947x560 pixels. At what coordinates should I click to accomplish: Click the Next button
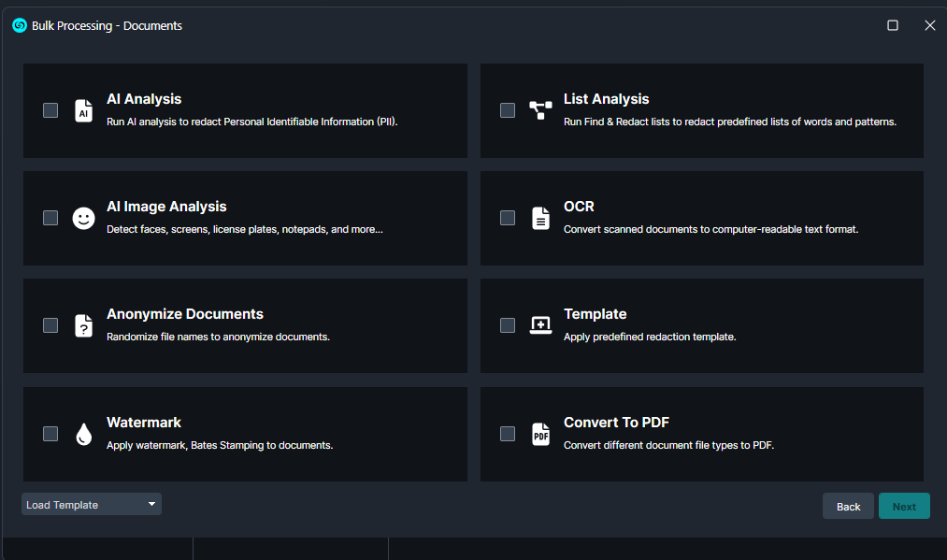(904, 507)
